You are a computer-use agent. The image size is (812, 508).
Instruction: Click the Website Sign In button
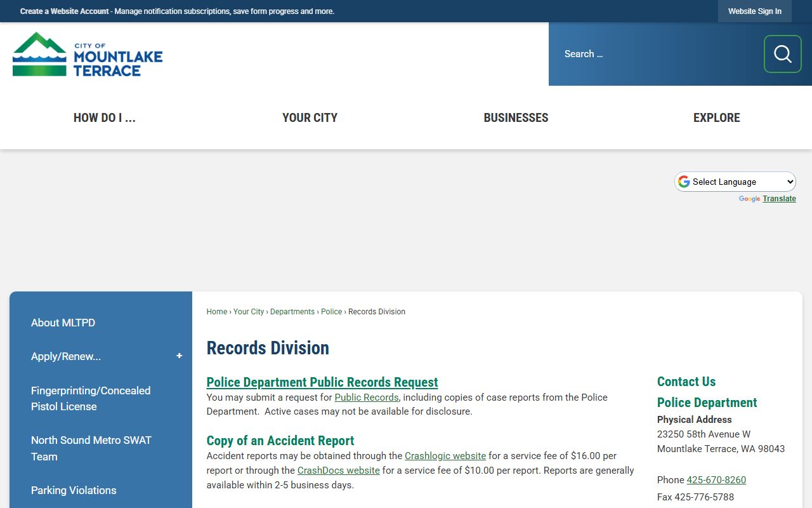754,11
